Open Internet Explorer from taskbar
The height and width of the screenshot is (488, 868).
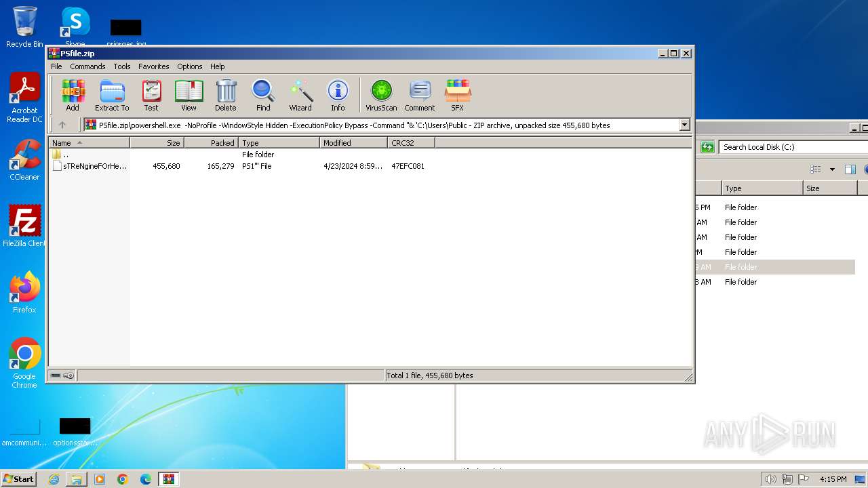54,479
